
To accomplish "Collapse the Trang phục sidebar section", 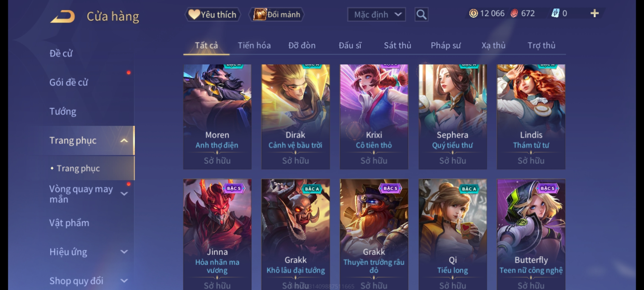I will pyautogui.click(x=124, y=140).
